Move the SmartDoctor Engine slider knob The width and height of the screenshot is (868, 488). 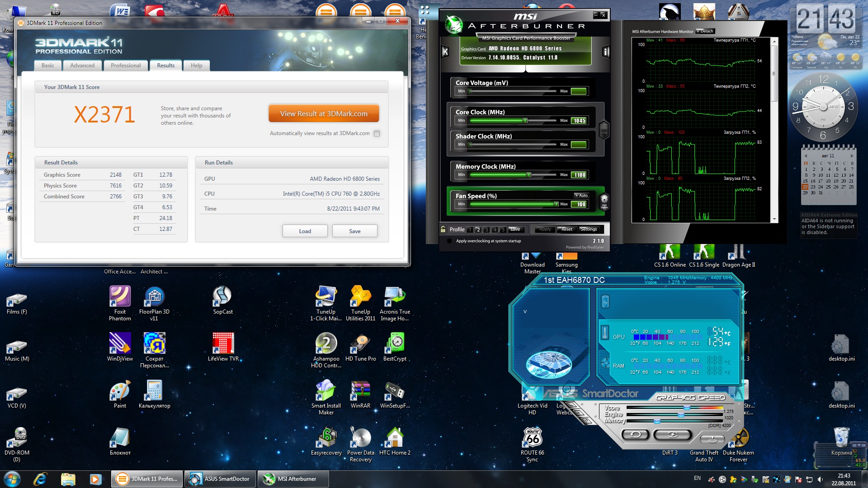tap(681, 415)
